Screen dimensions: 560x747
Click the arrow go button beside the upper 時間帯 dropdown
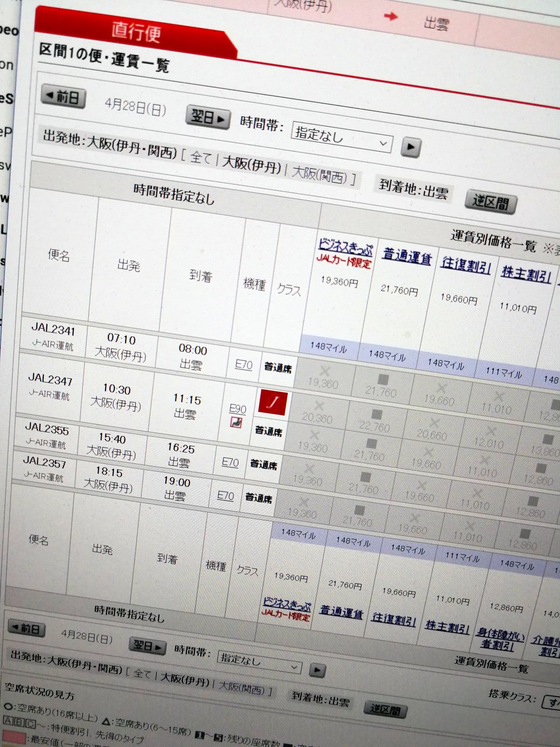click(x=411, y=147)
